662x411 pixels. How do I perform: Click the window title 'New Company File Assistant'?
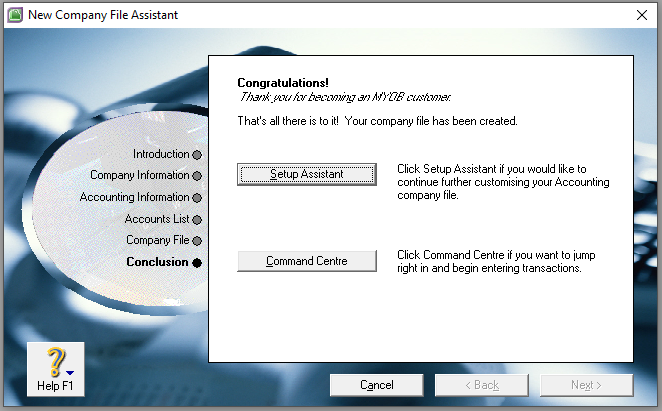(x=103, y=15)
